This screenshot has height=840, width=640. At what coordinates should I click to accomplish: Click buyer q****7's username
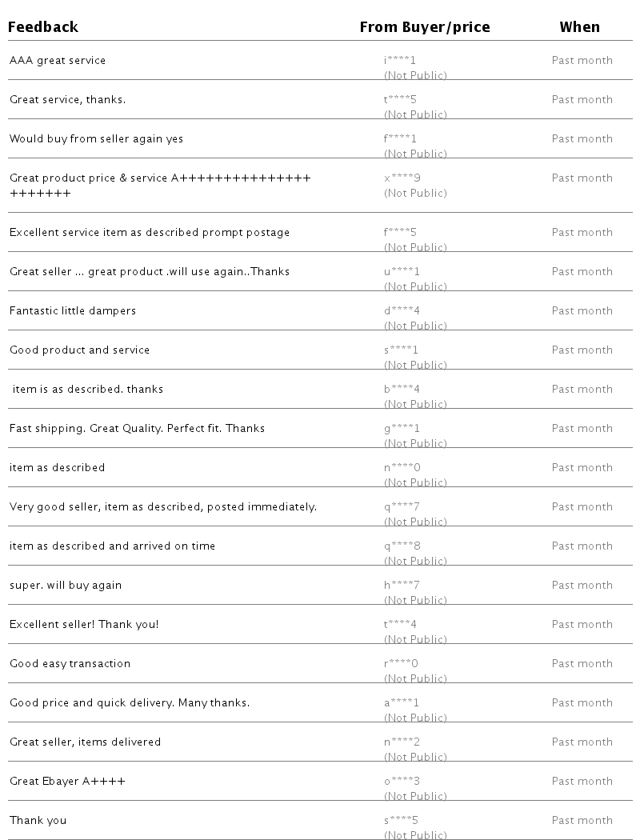point(402,507)
